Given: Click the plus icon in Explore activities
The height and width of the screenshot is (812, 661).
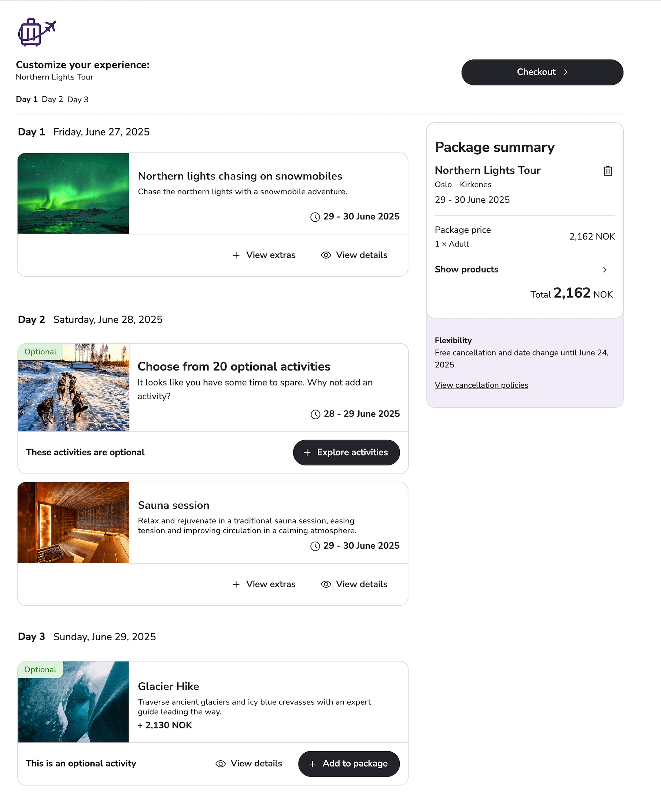Looking at the screenshot, I should (307, 452).
